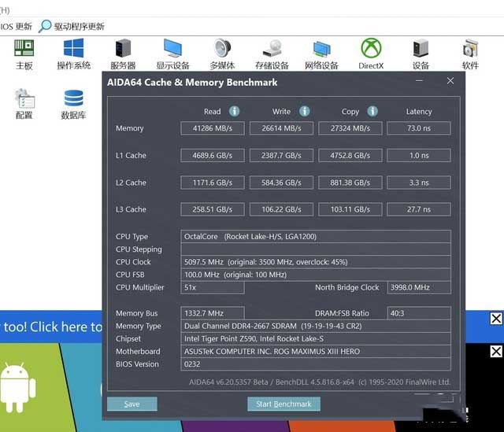Viewport: 504px width, 432px height.
Task: Click Memory Latency value 73.0 ns
Action: [419, 128]
